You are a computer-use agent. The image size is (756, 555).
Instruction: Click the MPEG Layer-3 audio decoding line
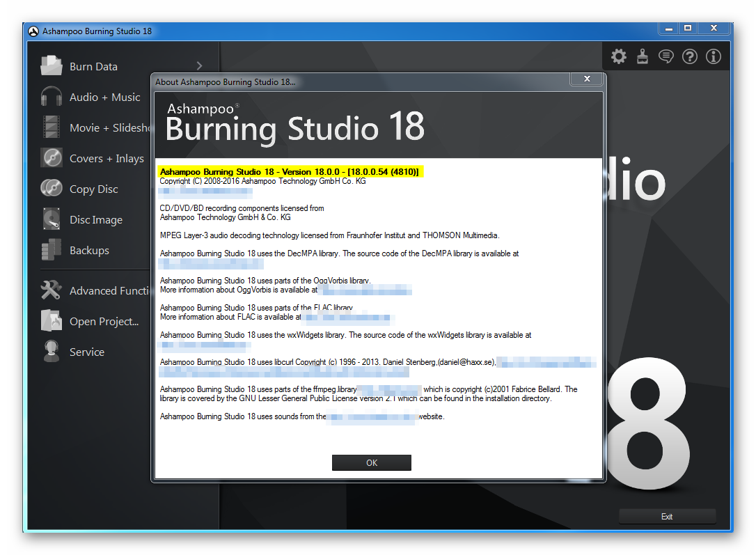(x=330, y=235)
